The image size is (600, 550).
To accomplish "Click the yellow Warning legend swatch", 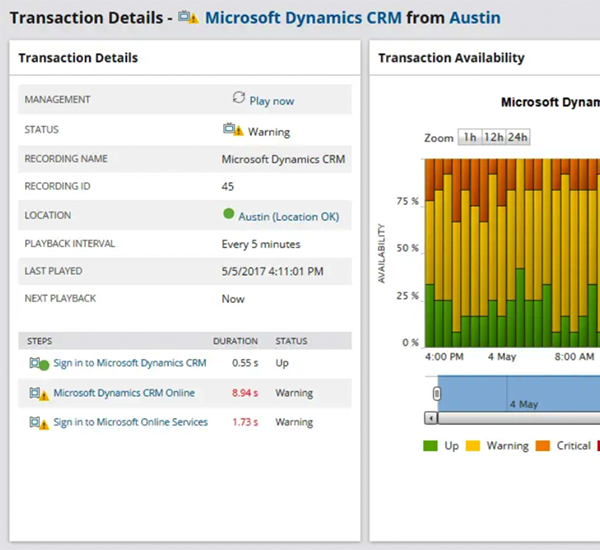I will (x=473, y=446).
